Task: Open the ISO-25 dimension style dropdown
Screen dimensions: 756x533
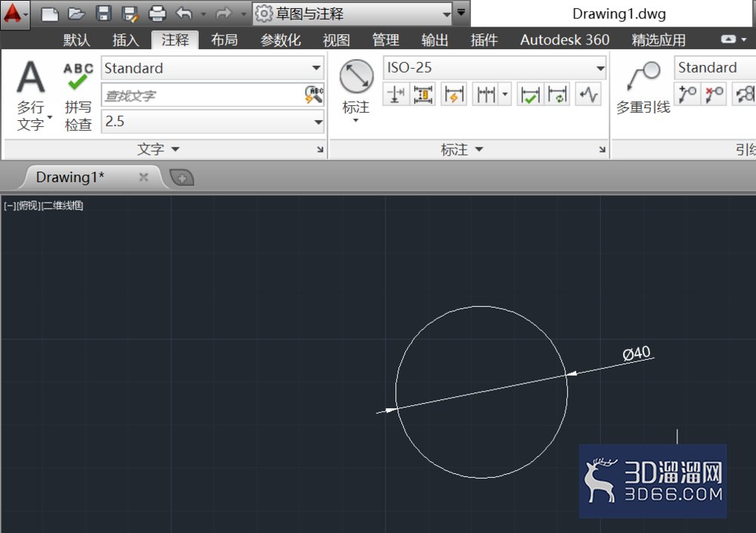Action: [x=494, y=67]
